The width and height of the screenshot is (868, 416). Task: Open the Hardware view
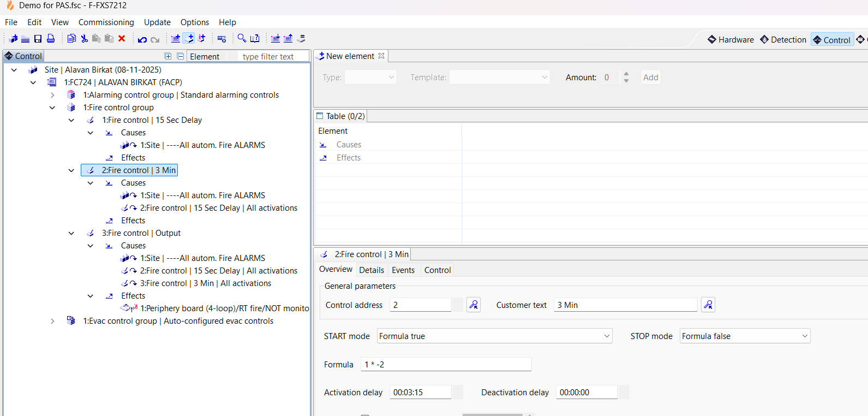tap(731, 40)
